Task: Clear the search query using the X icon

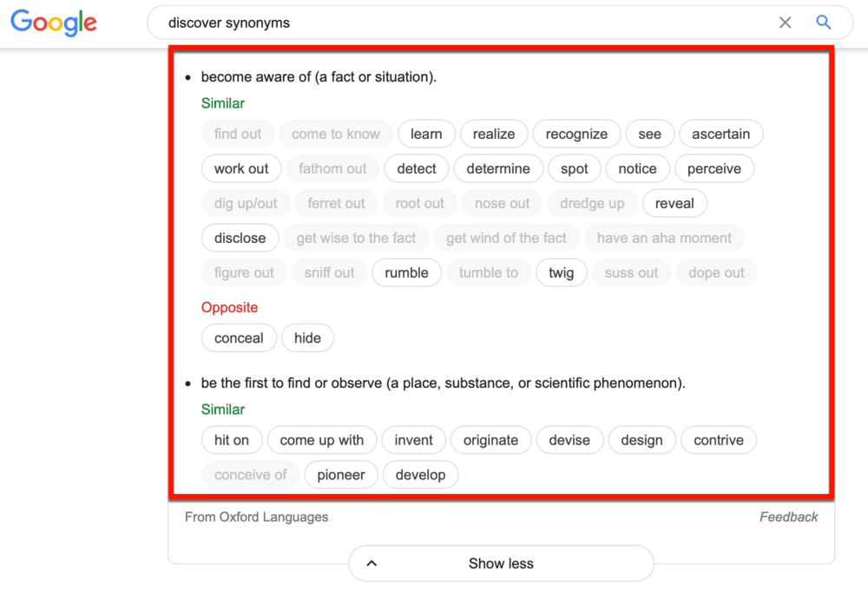Action: tap(785, 23)
